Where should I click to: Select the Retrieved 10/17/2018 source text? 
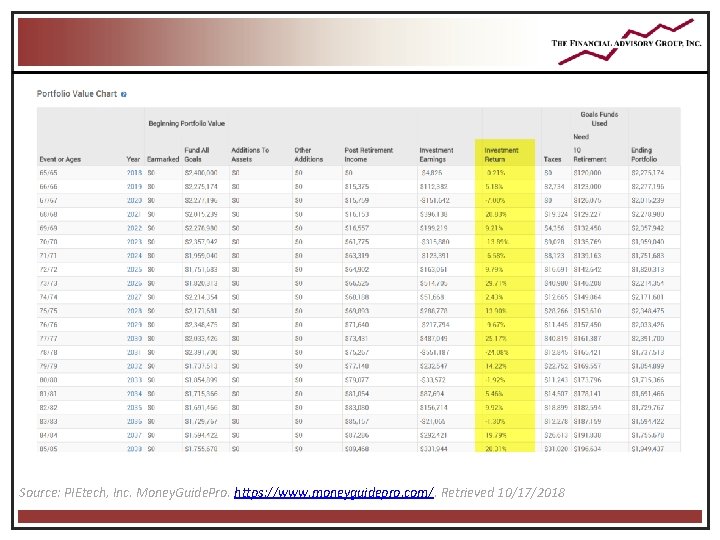503,493
